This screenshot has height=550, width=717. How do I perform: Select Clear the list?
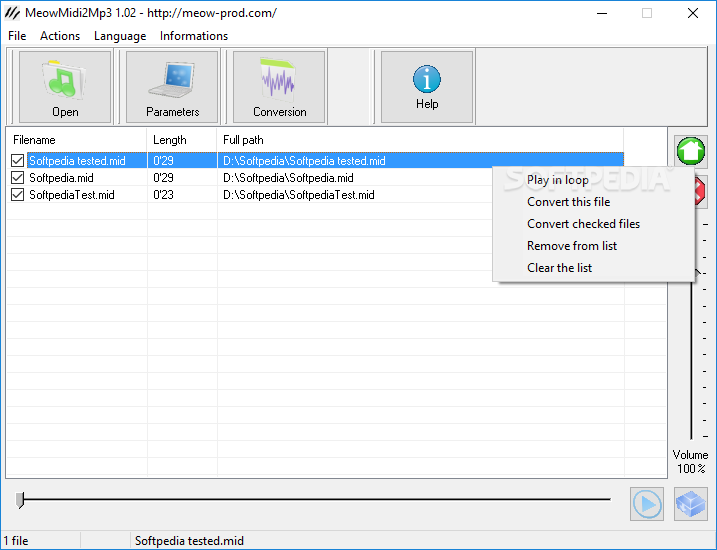[x=593, y=267]
